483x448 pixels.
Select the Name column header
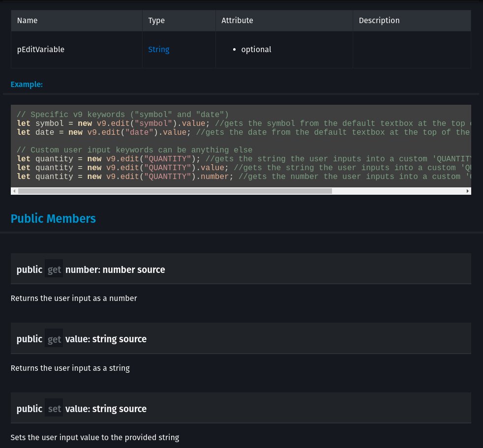coord(28,21)
